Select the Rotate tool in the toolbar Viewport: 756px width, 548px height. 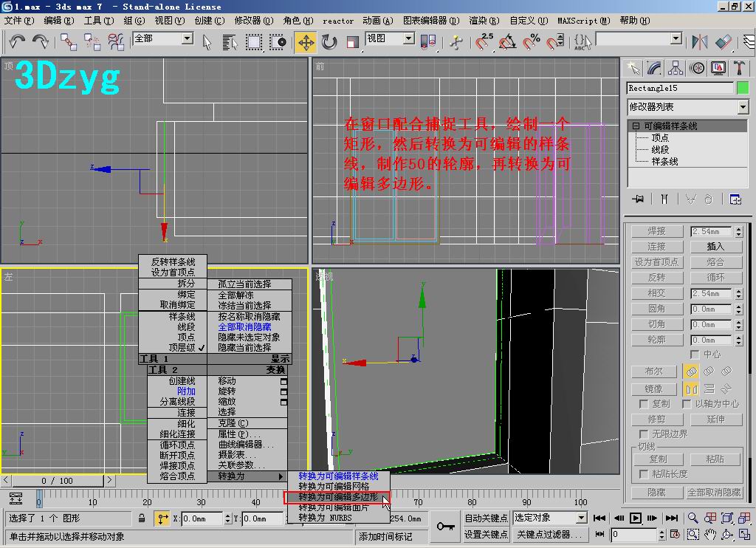pyautogui.click(x=329, y=41)
